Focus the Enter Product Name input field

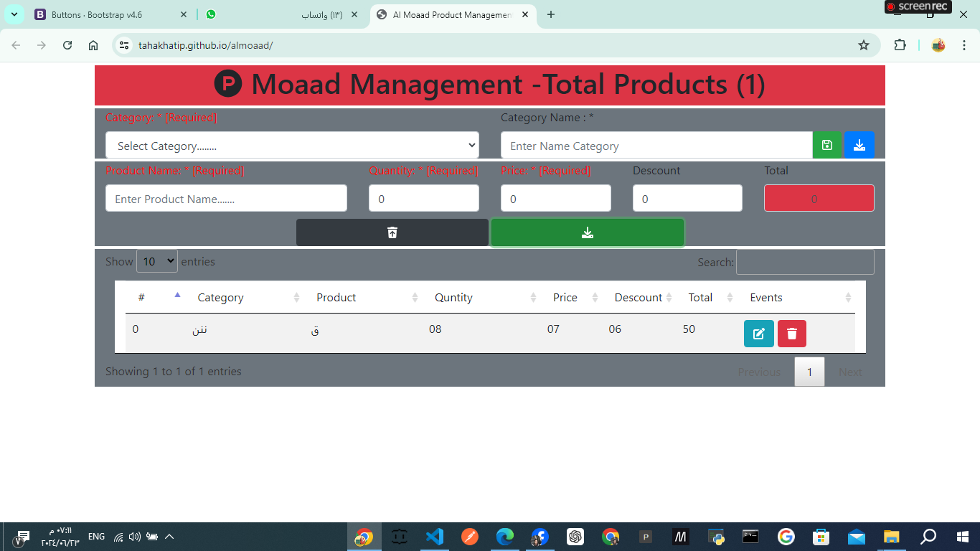coord(226,198)
